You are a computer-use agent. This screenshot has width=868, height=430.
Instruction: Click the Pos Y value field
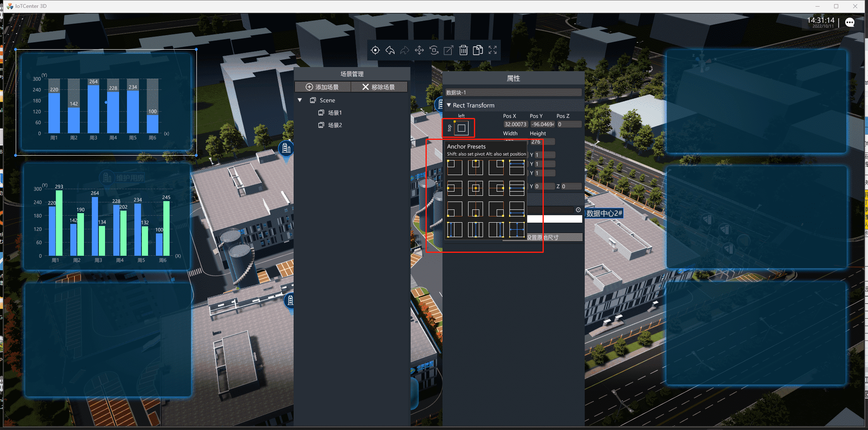[x=542, y=124]
